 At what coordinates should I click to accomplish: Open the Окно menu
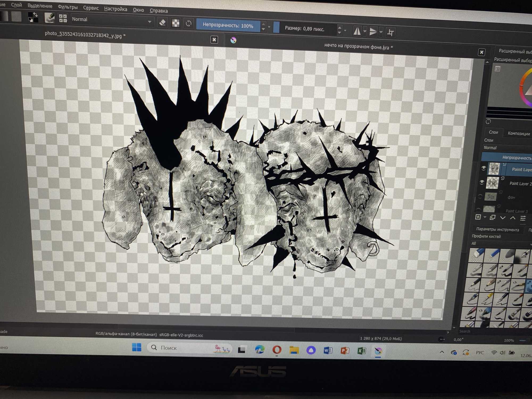click(x=138, y=10)
